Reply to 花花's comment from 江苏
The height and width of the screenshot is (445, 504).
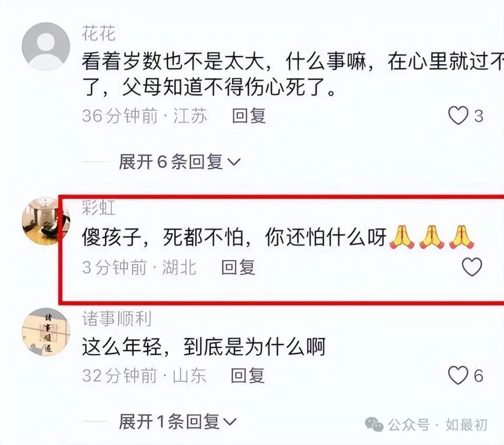[x=249, y=116]
